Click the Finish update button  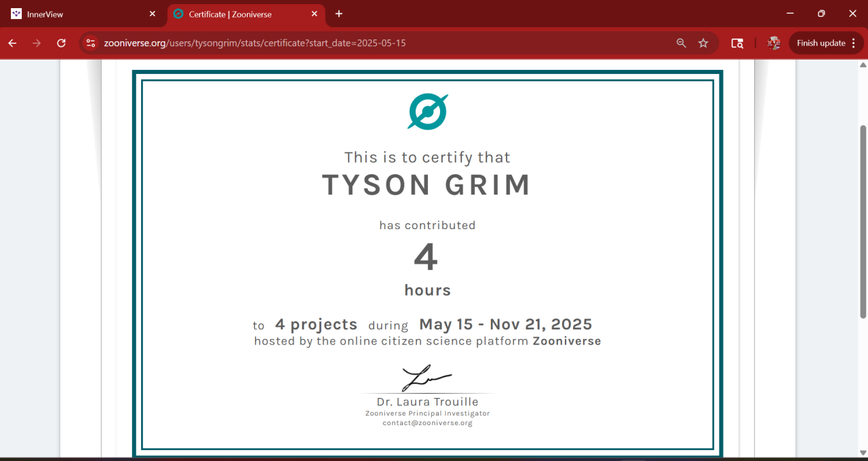coord(821,43)
